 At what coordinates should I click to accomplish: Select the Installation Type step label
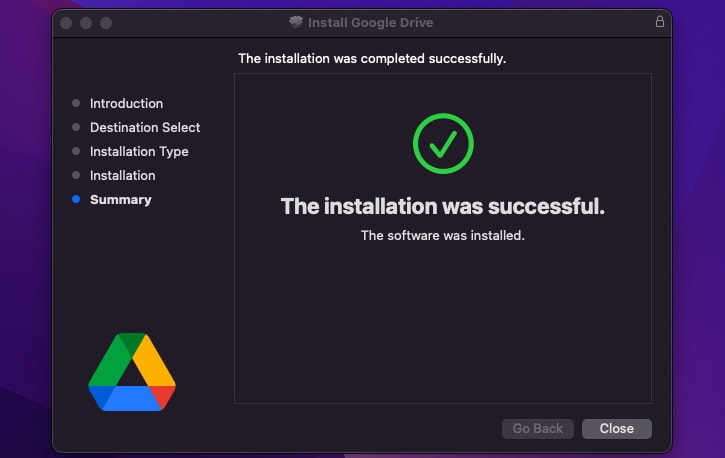pyautogui.click(x=139, y=152)
